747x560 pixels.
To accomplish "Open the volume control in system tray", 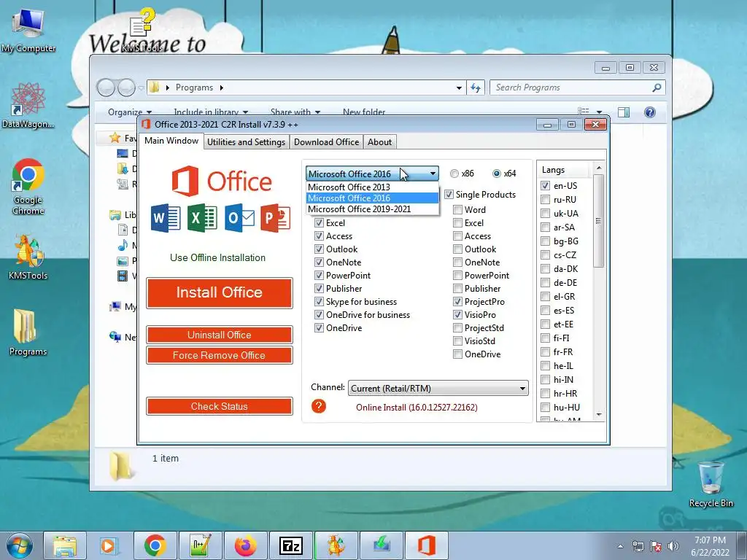I will pos(673,546).
